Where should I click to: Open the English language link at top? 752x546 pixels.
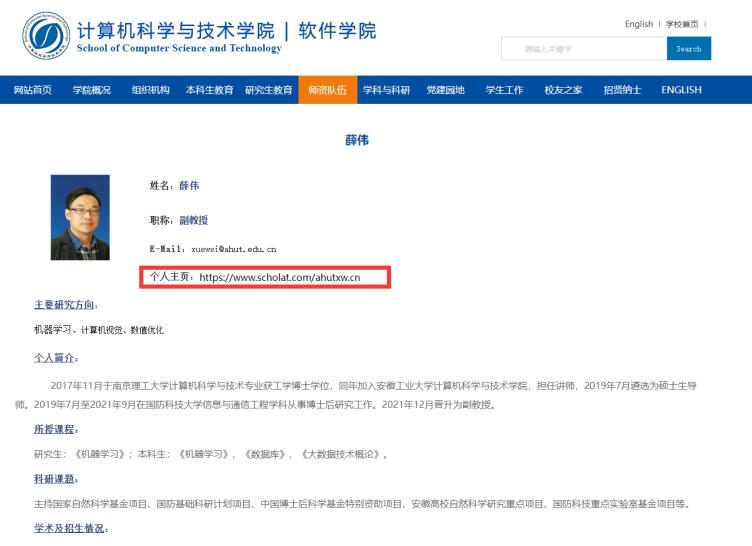pos(638,24)
